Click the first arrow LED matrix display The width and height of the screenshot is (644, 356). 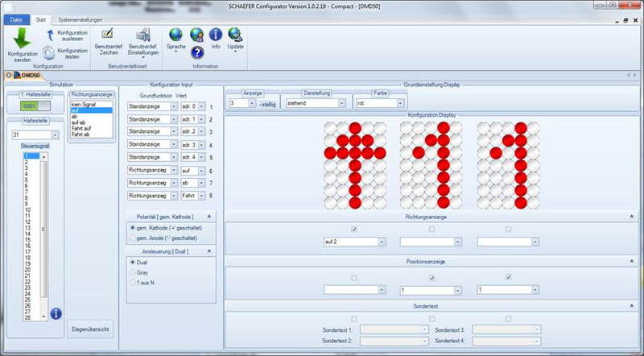click(355, 165)
